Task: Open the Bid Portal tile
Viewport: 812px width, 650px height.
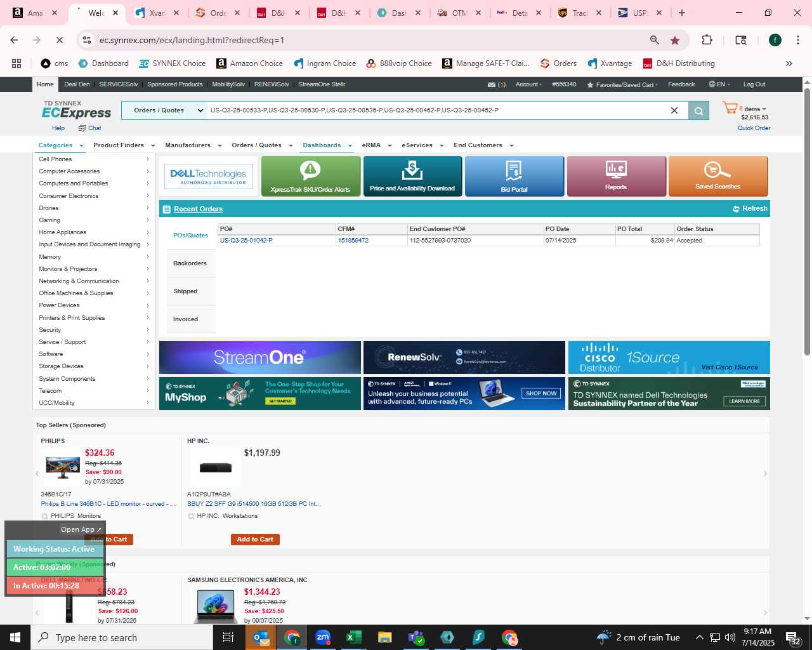Action: [514, 176]
